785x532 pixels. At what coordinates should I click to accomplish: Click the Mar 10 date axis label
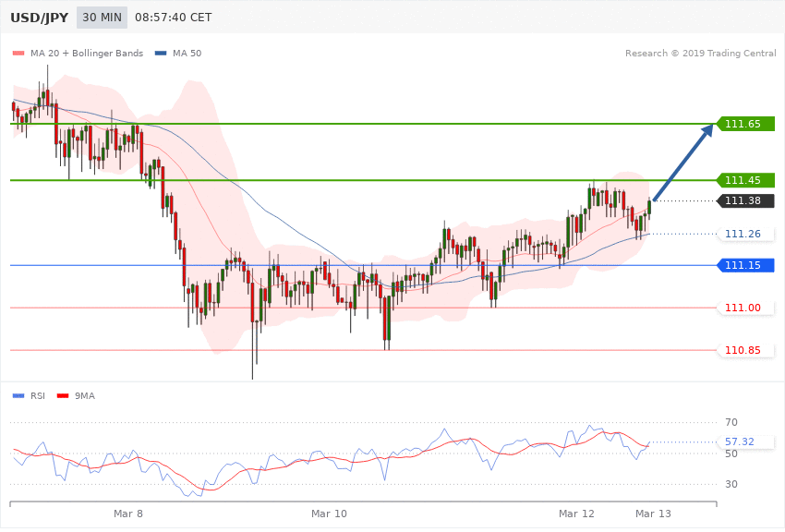click(329, 514)
